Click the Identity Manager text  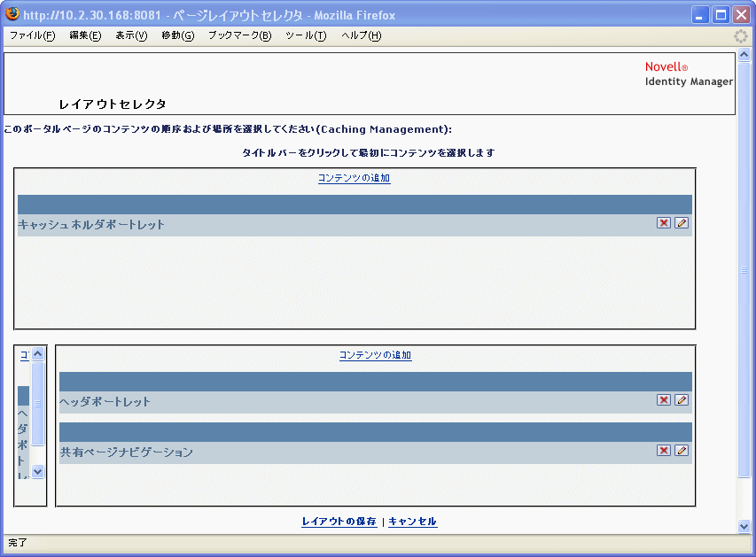coord(689,81)
